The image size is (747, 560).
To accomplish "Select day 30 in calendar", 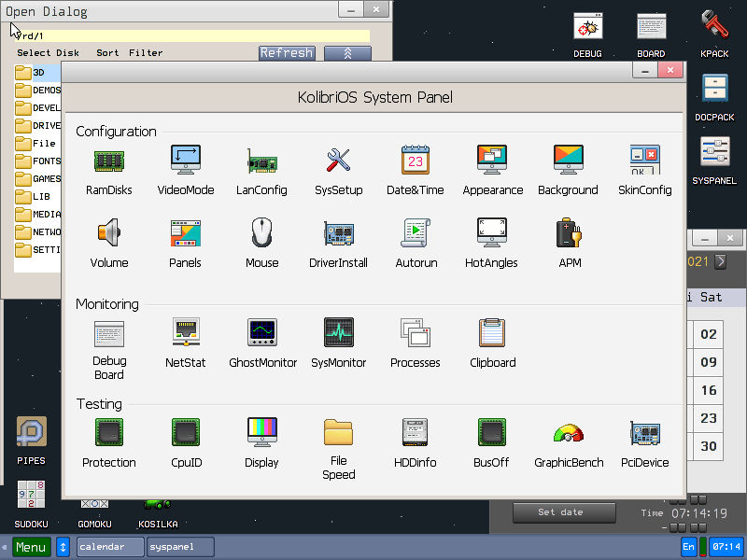I will click(709, 446).
